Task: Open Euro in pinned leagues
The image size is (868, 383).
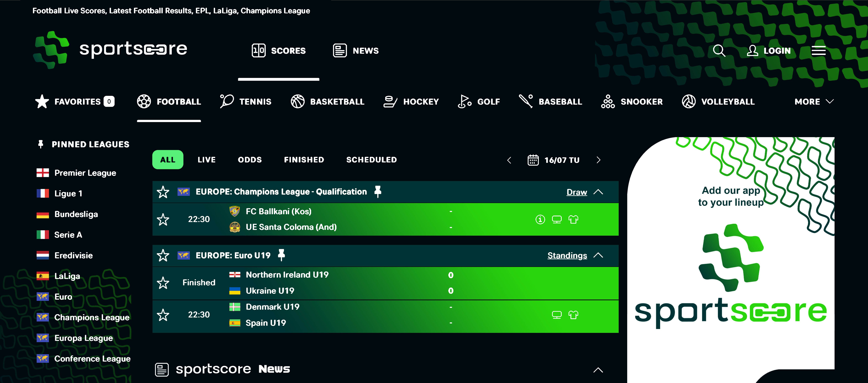Action: tap(54, 297)
